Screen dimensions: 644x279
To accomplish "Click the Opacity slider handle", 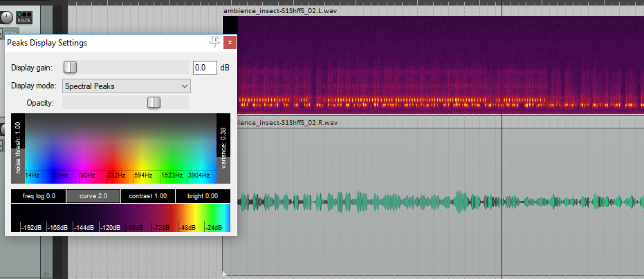I will click(x=154, y=103).
